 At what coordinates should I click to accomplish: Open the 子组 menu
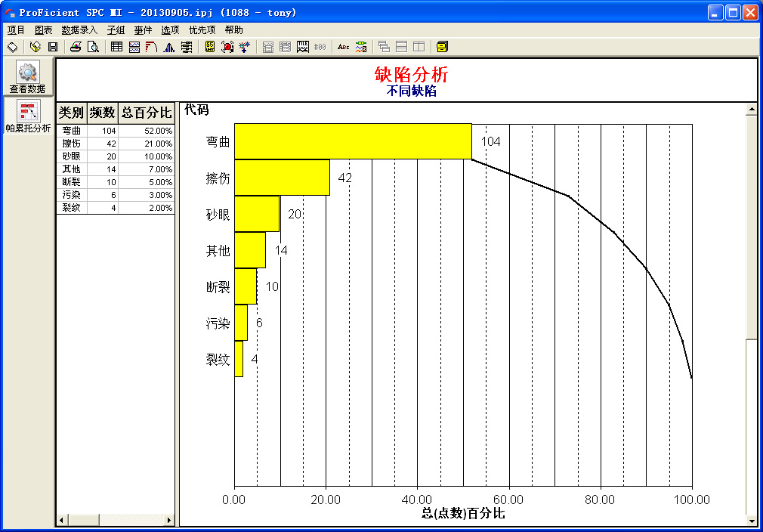(x=116, y=30)
